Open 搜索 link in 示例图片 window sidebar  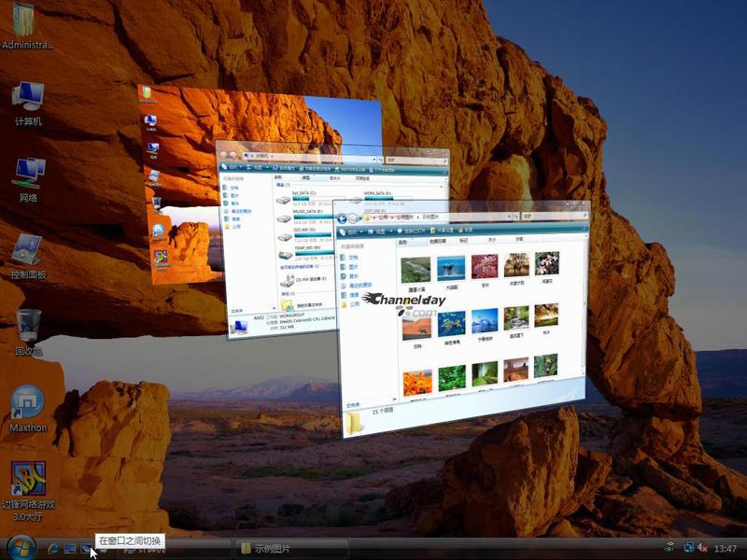click(x=349, y=295)
